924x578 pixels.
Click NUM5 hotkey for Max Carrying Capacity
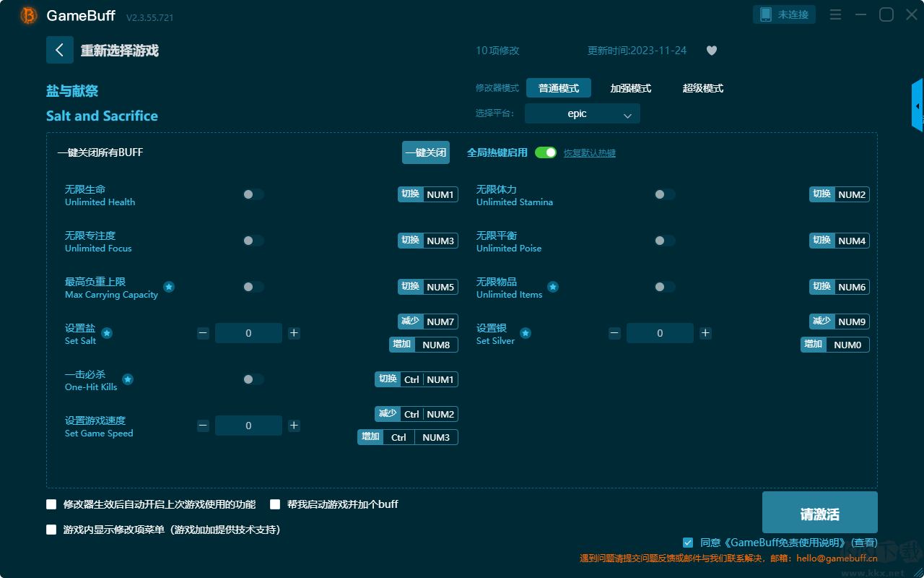click(428, 287)
